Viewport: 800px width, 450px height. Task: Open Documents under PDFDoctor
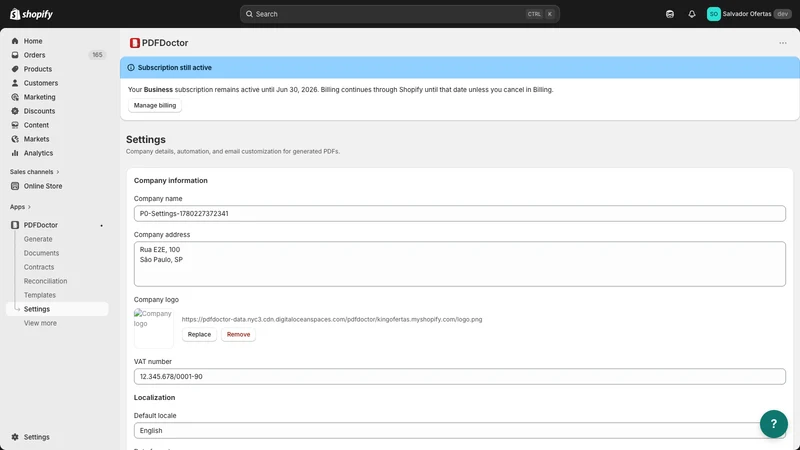[x=41, y=253]
